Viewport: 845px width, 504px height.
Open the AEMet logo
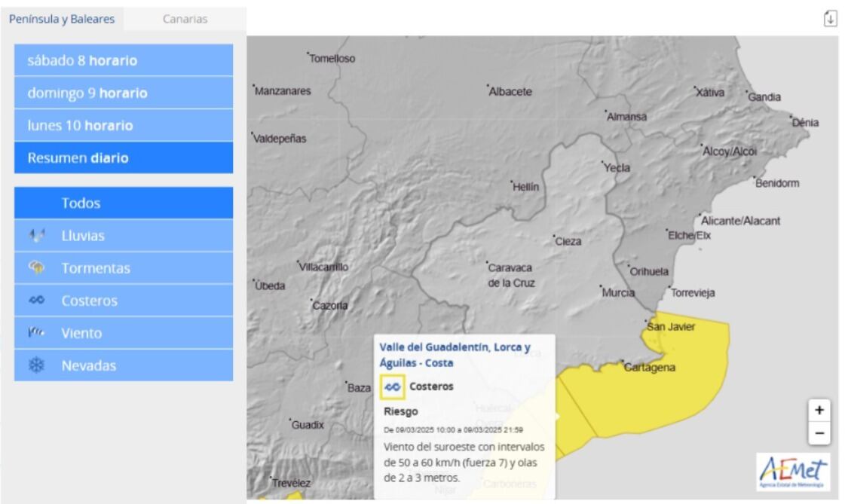click(794, 472)
